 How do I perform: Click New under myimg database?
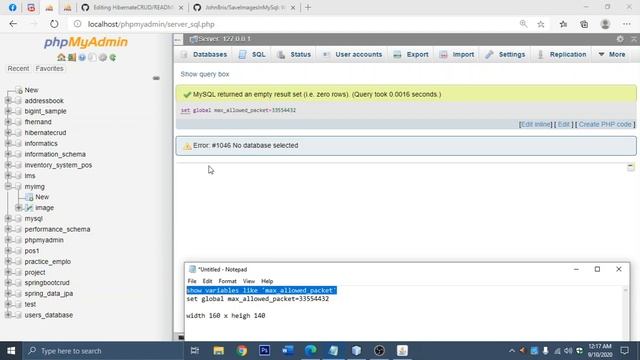42,197
